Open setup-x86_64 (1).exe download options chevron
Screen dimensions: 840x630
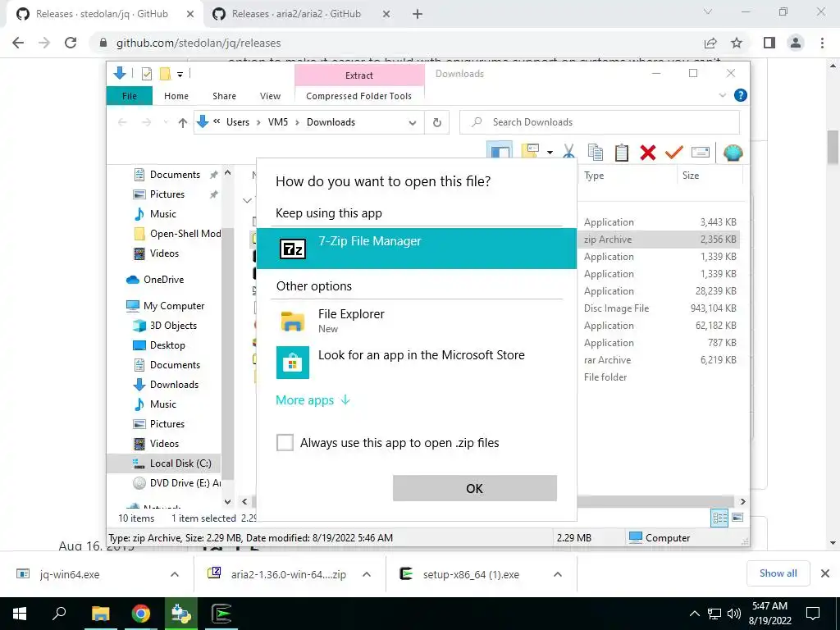pyautogui.click(x=558, y=574)
